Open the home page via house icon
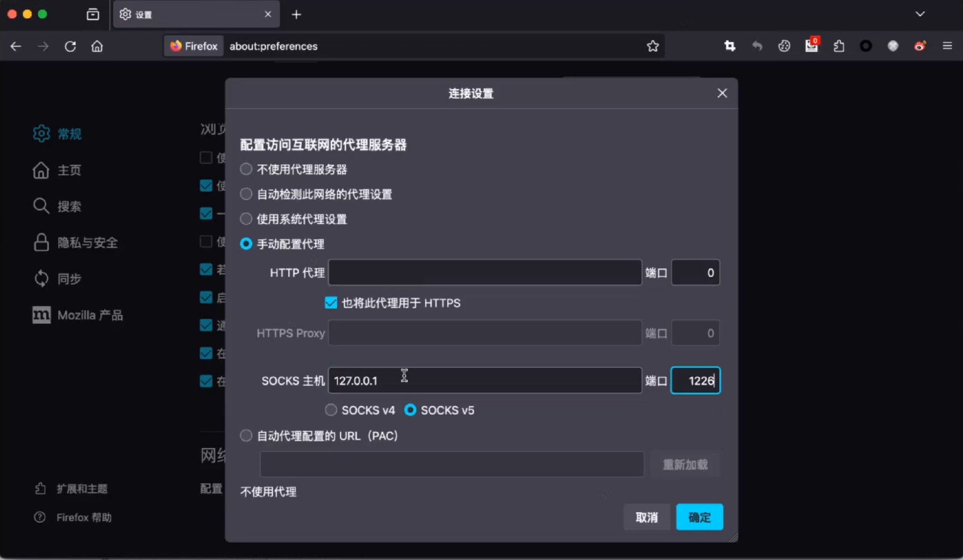 pyautogui.click(x=97, y=46)
